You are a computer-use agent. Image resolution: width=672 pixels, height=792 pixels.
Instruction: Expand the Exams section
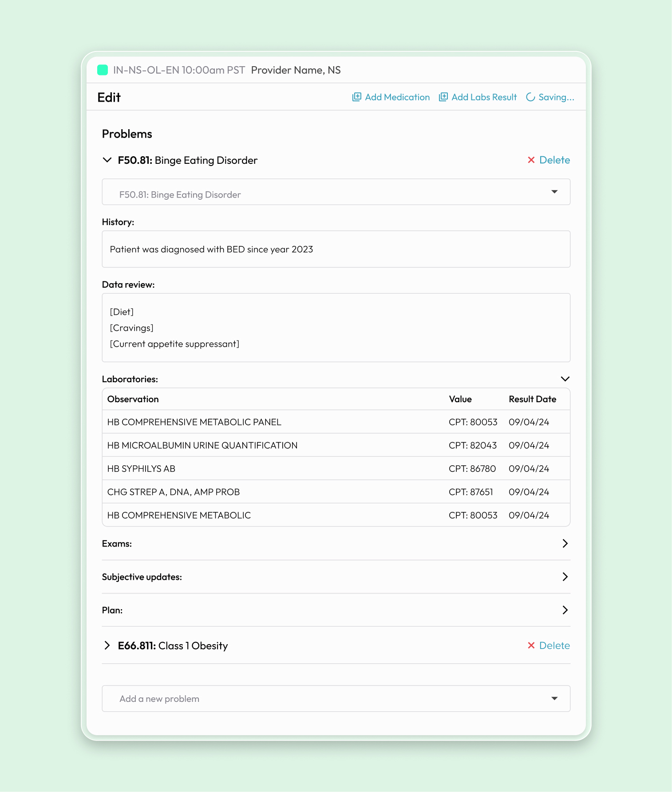(565, 544)
